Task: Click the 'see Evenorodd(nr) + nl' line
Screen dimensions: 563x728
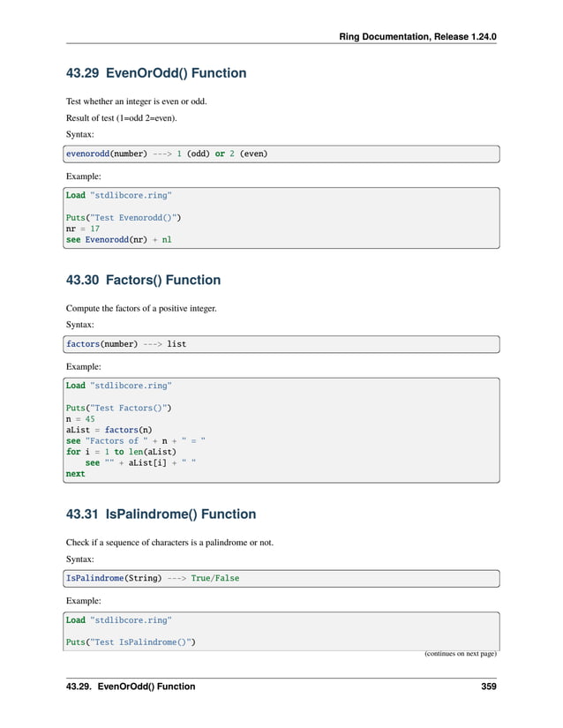Action: (x=119, y=240)
